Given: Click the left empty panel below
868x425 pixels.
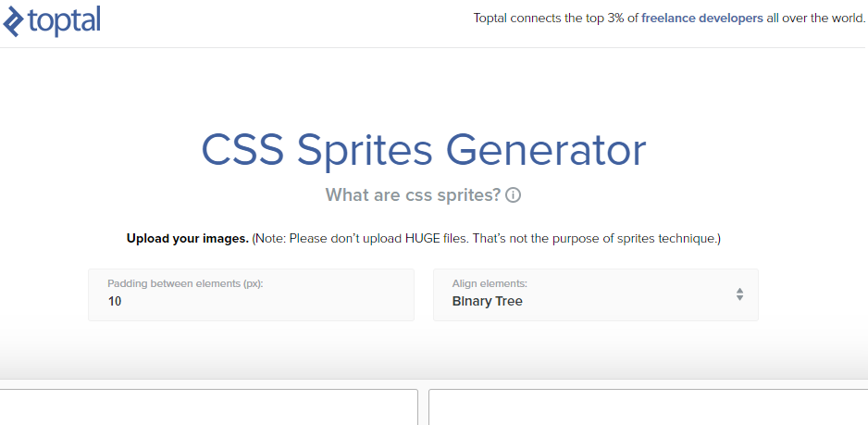Looking at the screenshot, I should 209,407.
